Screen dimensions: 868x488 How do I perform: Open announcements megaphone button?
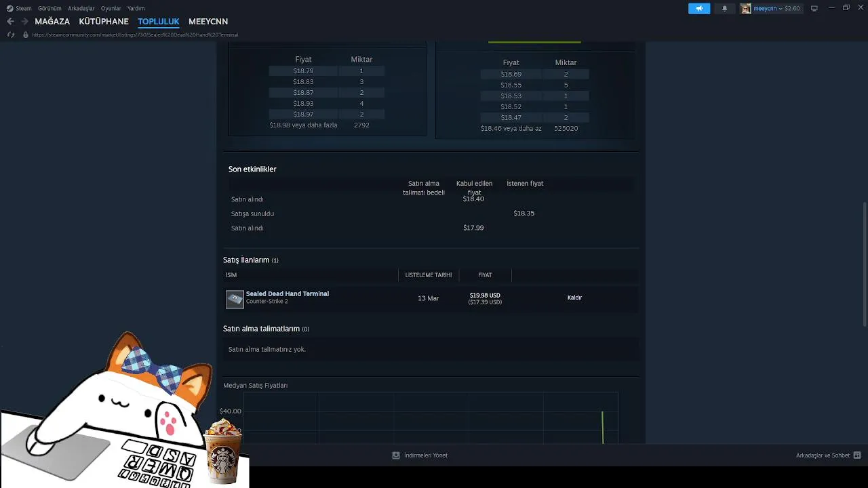pyautogui.click(x=699, y=8)
